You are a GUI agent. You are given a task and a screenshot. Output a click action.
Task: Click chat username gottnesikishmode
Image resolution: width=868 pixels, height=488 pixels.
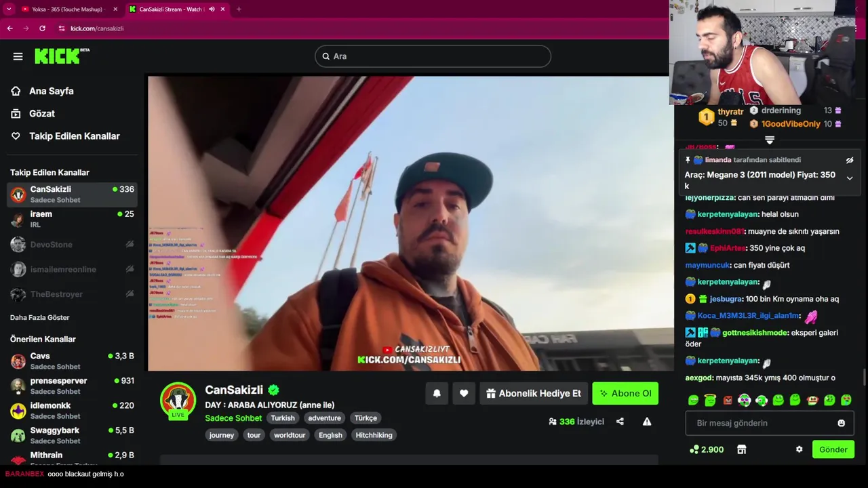click(x=755, y=333)
